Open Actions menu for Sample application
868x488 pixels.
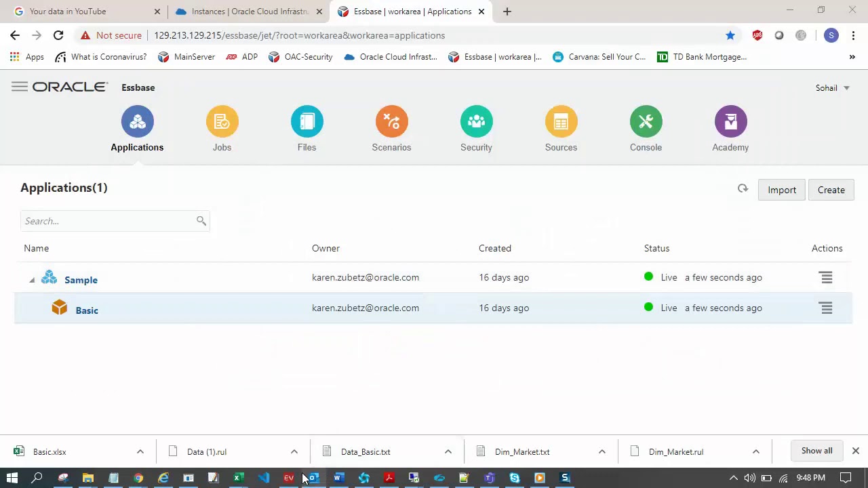pos(825,277)
